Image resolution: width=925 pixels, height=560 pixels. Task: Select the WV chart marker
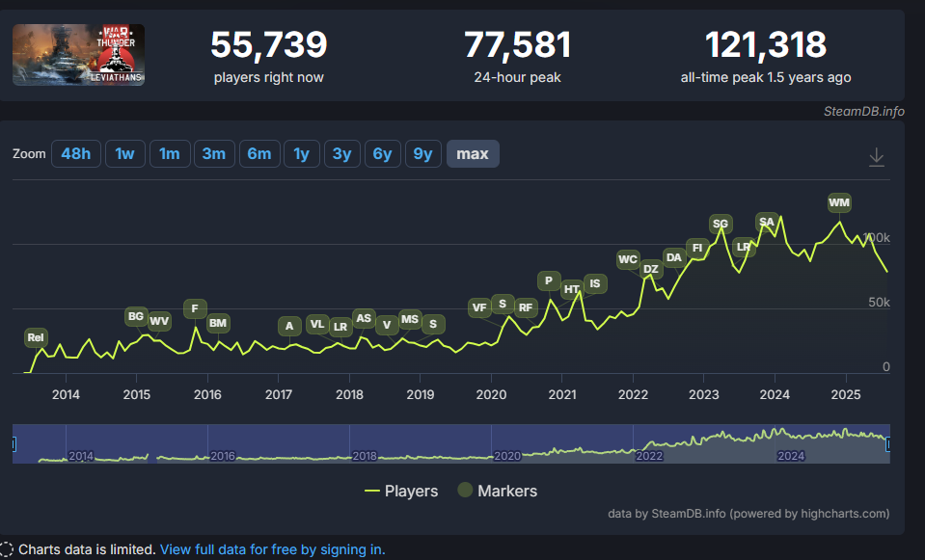tap(159, 321)
